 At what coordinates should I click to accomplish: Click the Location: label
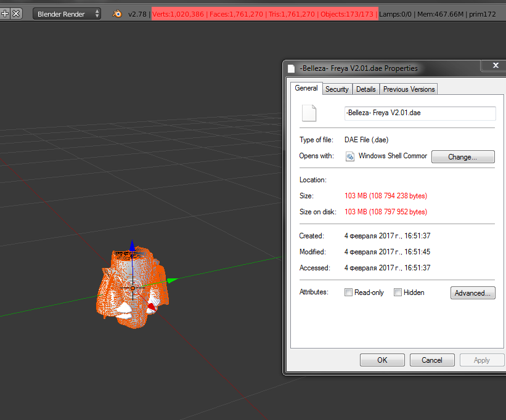[x=313, y=180]
